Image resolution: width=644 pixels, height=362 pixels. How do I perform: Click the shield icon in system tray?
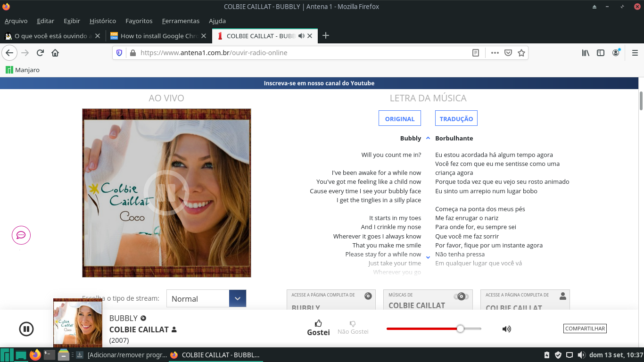click(558, 355)
